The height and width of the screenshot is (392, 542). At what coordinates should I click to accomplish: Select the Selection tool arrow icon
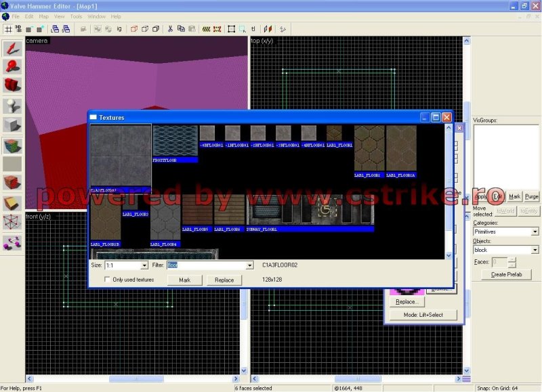tap(12, 48)
